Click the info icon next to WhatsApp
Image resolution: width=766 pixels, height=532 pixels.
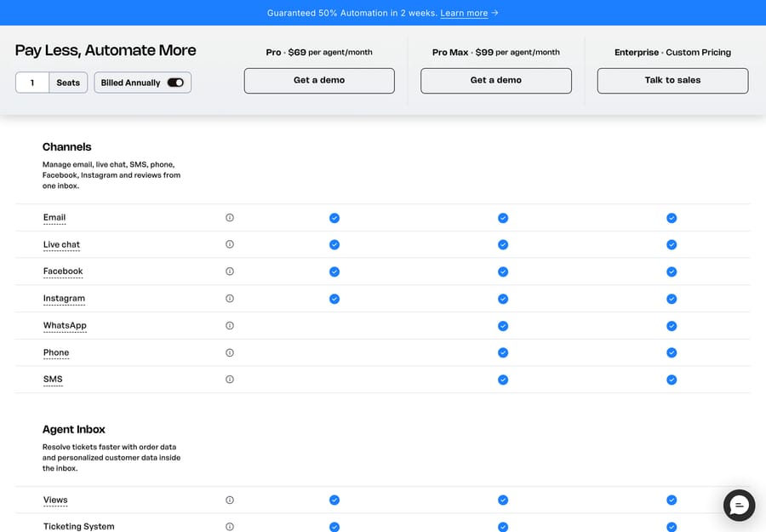[x=230, y=325]
